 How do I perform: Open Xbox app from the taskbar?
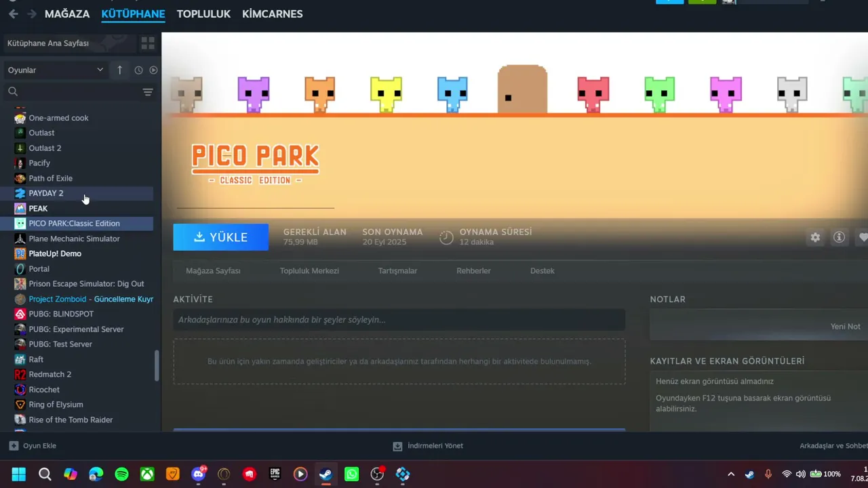click(147, 474)
